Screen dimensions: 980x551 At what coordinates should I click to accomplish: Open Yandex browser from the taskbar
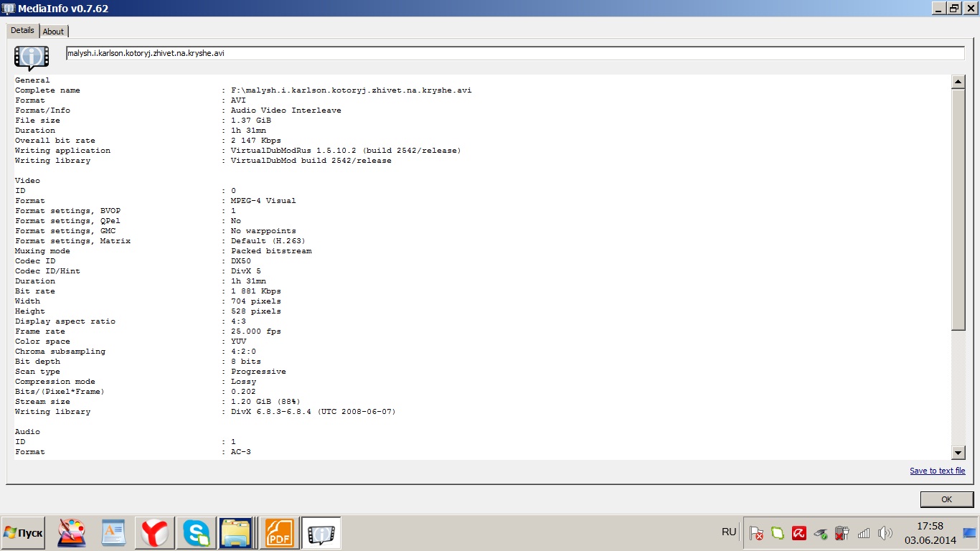pyautogui.click(x=155, y=533)
